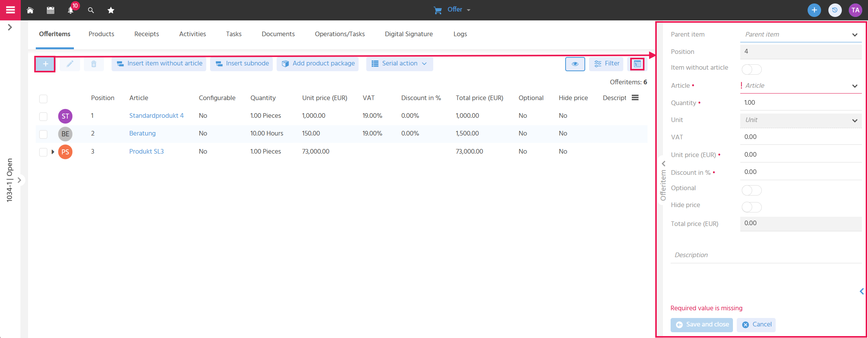
Task: Check the Standardprodukt 4 row checkbox
Action: (x=43, y=116)
